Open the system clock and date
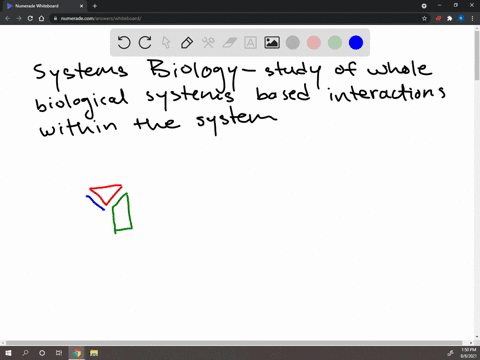480x360 pixels. coord(469,353)
